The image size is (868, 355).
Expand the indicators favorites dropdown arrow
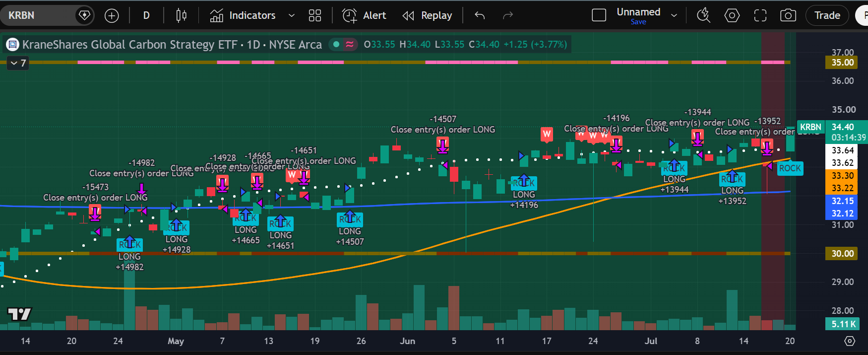(292, 15)
